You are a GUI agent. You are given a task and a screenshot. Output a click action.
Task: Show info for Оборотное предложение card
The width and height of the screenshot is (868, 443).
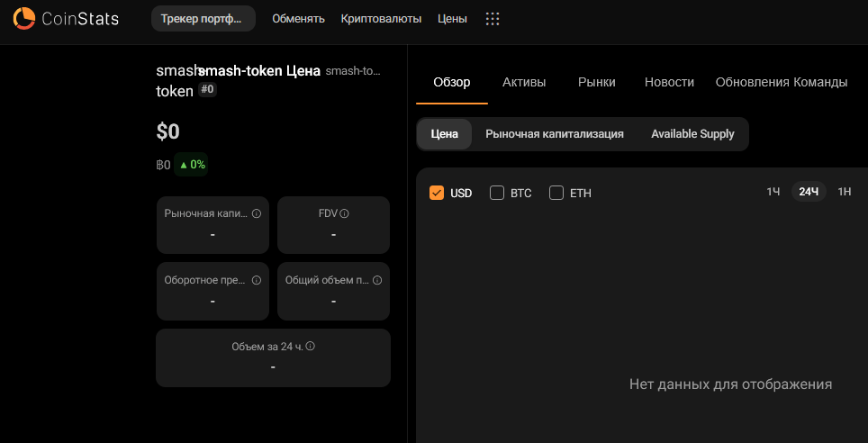pyautogui.click(x=257, y=280)
